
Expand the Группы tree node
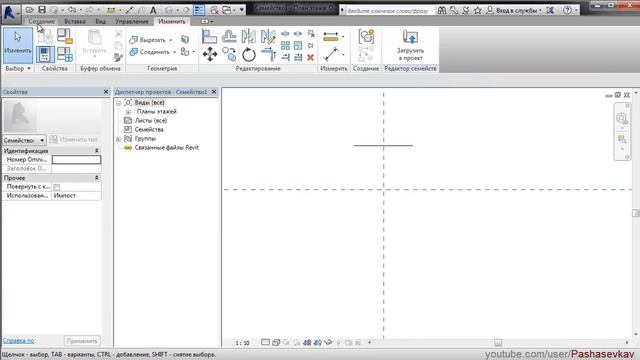coord(118,139)
